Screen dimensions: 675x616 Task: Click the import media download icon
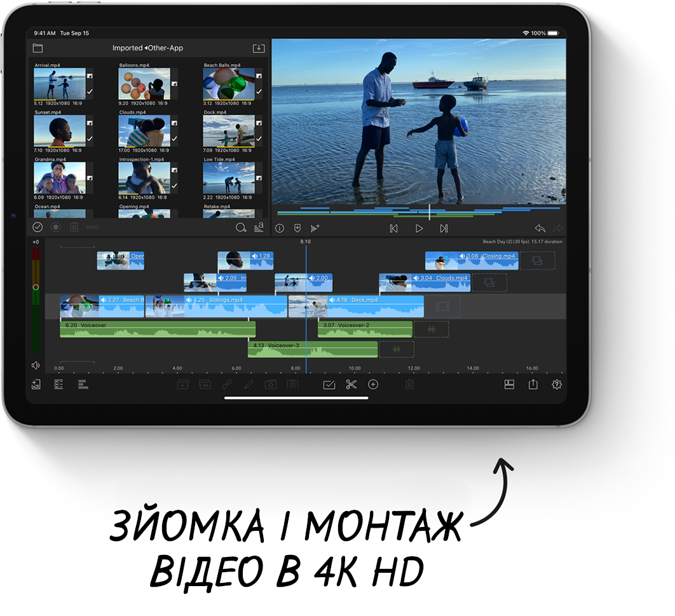258,48
